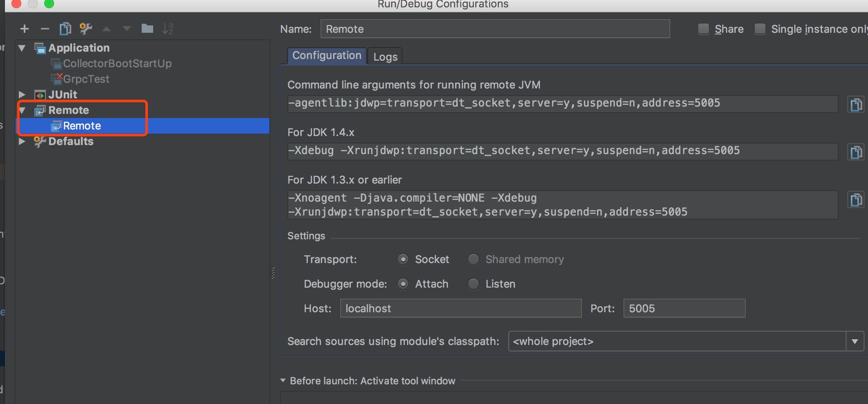Switch to the Logs tab

point(385,57)
